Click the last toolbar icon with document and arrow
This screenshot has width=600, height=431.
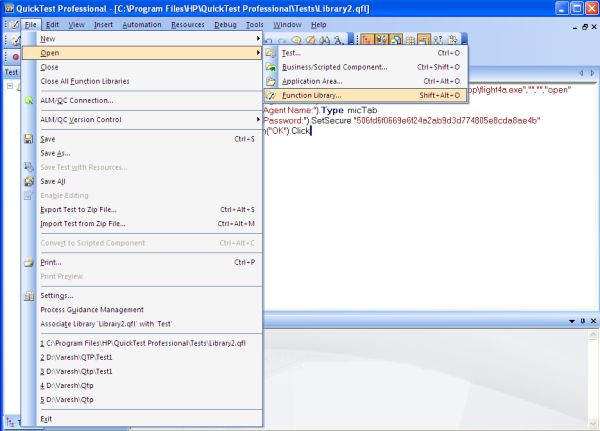[x=453, y=40]
